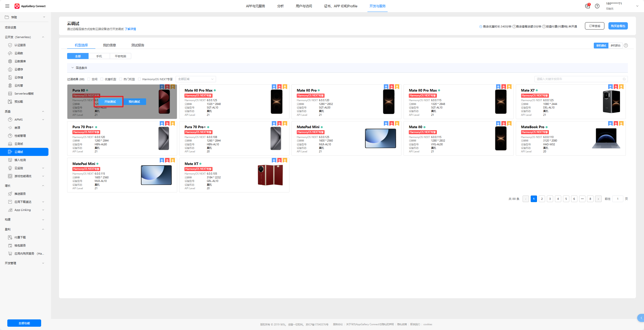Switch to the 测试报告 tab
This screenshot has height=330, width=644.
138,45
